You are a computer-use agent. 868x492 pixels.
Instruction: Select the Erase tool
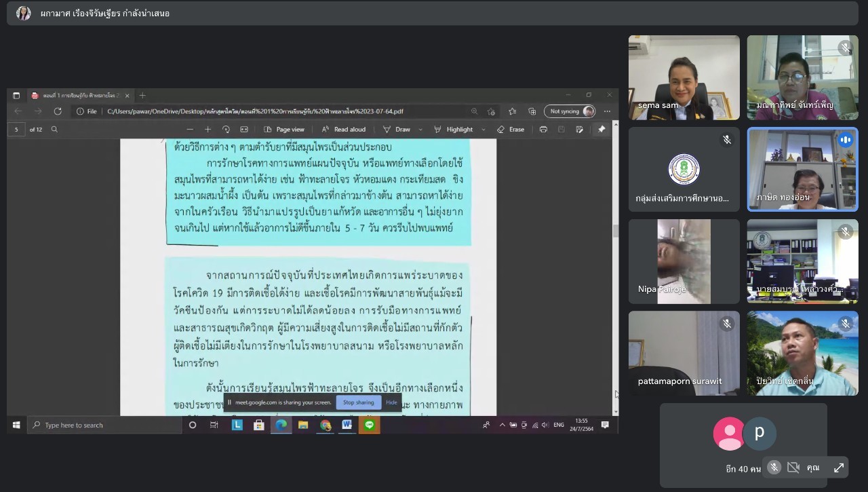(511, 130)
